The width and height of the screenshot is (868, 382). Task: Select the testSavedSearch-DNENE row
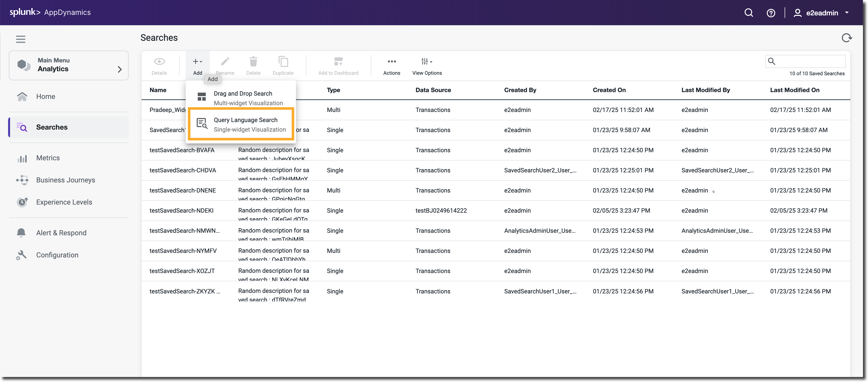coord(496,191)
